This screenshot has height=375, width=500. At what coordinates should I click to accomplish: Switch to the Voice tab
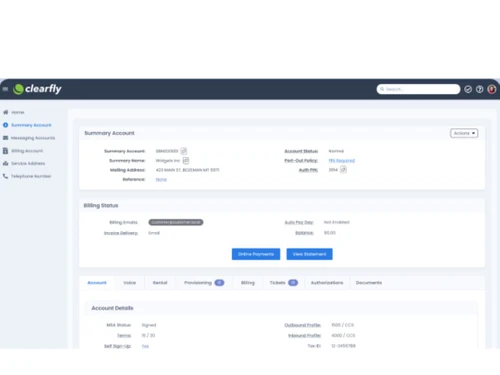pos(130,283)
